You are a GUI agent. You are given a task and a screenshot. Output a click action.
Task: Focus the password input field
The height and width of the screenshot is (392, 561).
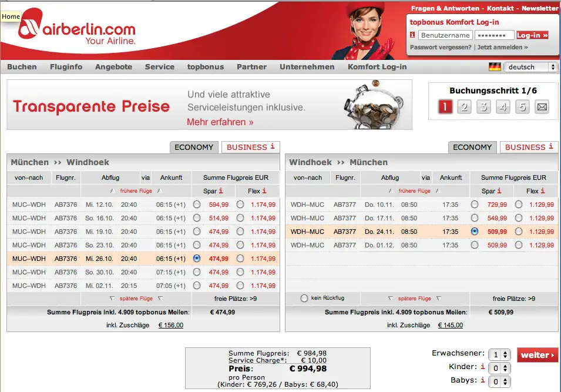(x=494, y=35)
